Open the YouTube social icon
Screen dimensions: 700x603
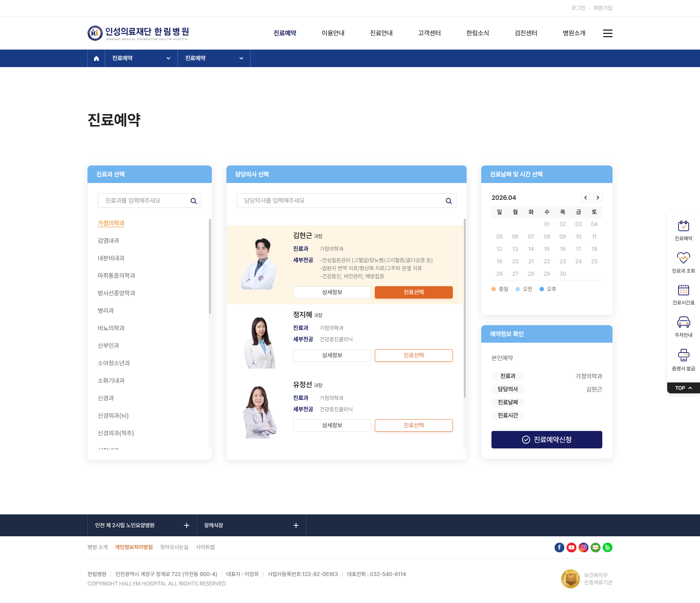[x=571, y=547]
